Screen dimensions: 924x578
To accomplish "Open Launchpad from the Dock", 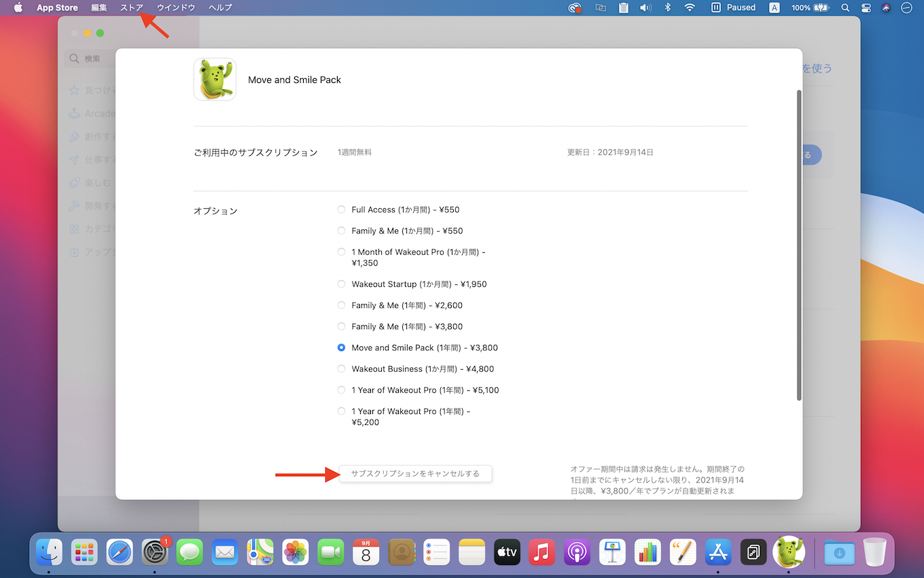I will [84, 552].
